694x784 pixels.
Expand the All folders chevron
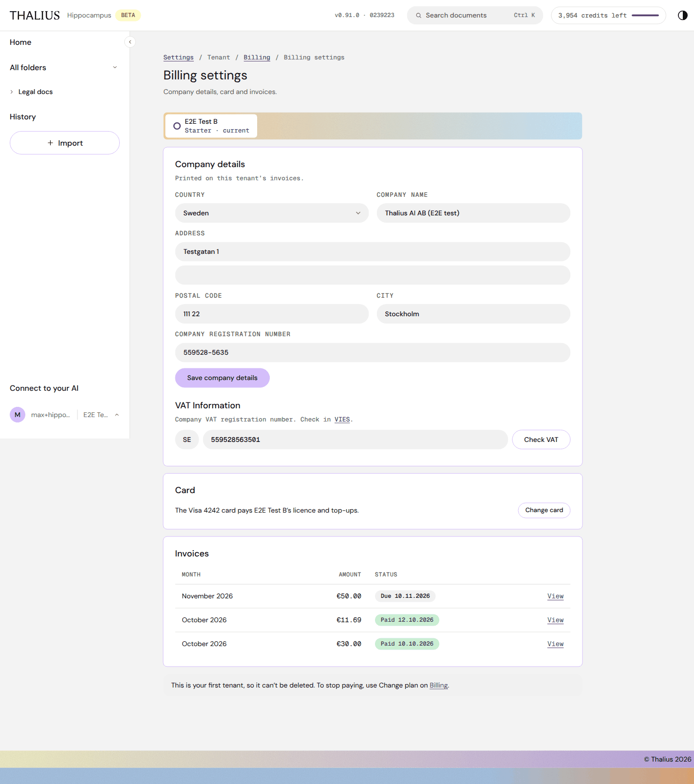pyautogui.click(x=115, y=67)
